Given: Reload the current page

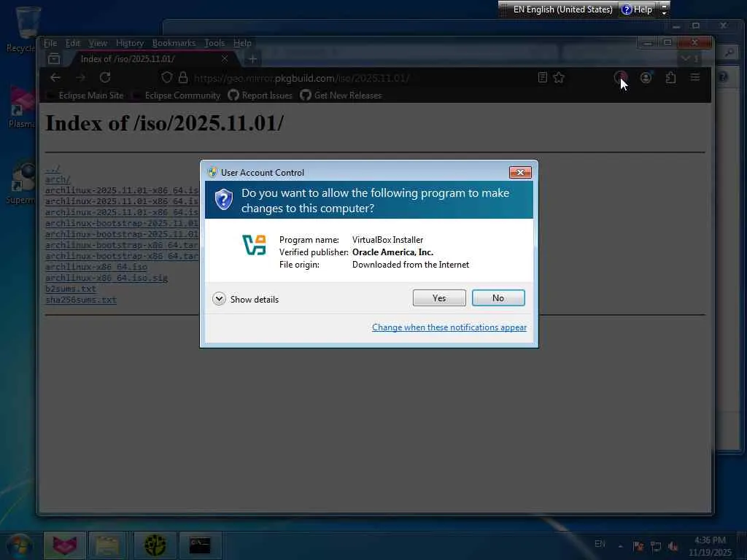Looking at the screenshot, I should pyautogui.click(x=105, y=77).
